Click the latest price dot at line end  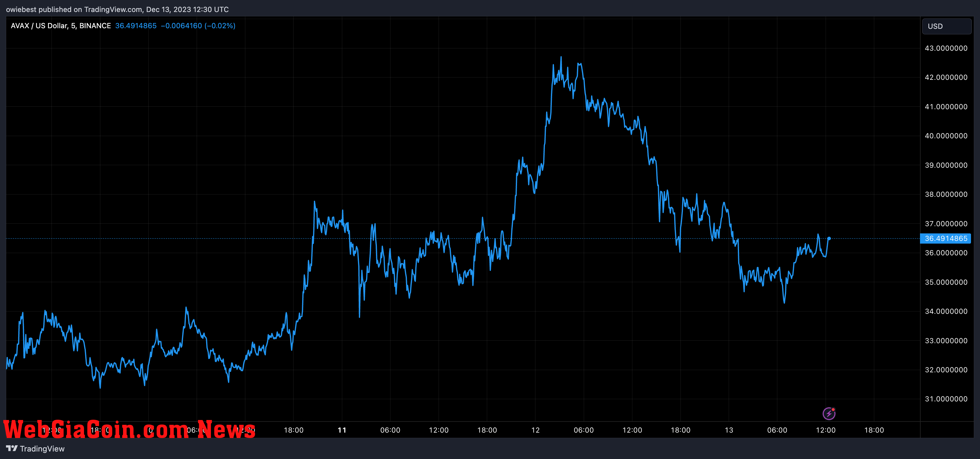point(829,238)
